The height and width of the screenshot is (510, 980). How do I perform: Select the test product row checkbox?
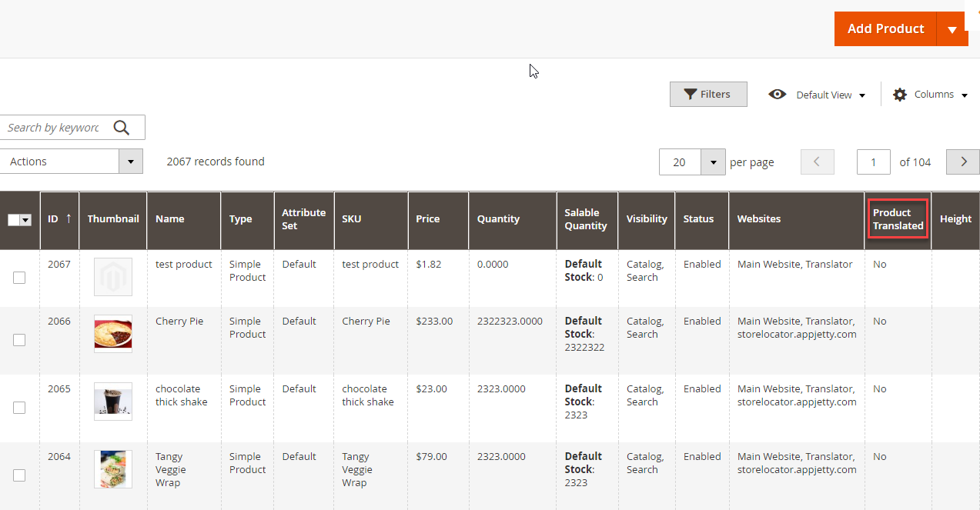(x=19, y=278)
